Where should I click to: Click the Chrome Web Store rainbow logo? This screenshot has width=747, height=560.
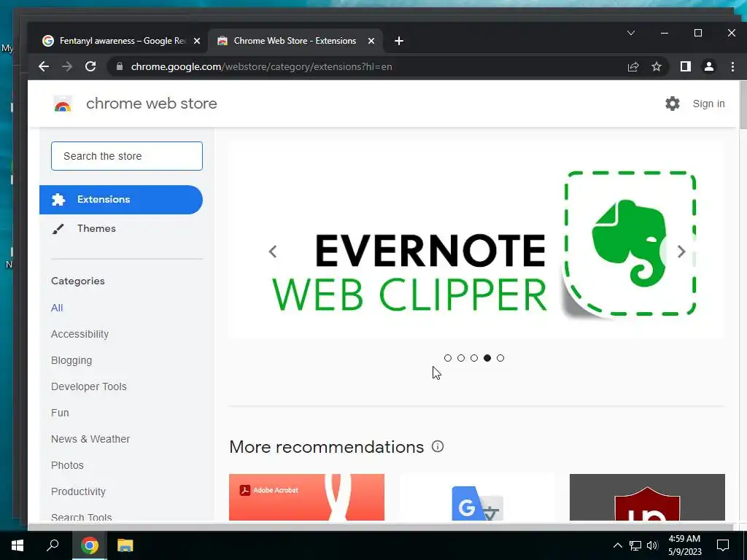[63, 104]
